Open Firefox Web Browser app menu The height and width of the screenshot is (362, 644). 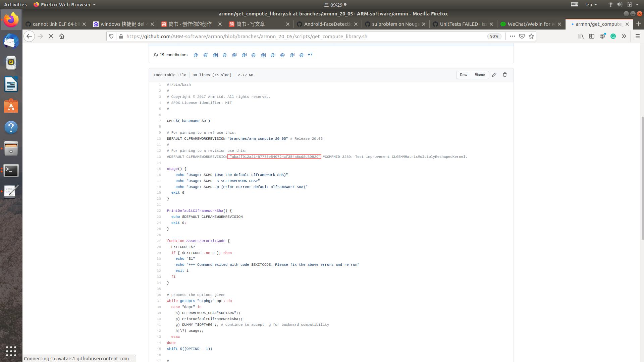click(x=65, y=5)
